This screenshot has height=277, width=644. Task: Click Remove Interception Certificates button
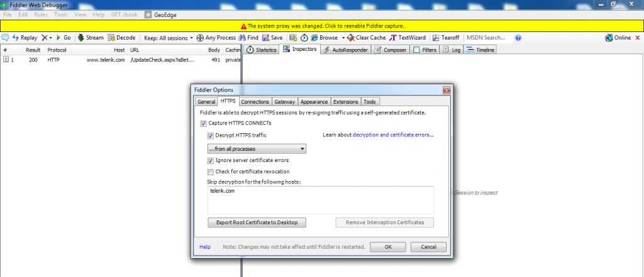[x=385, y=222]
